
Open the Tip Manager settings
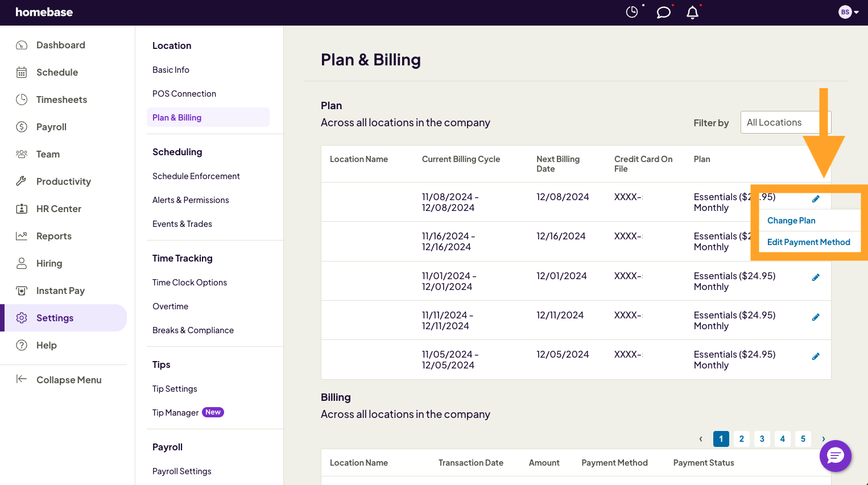click(x=175, y=412)
